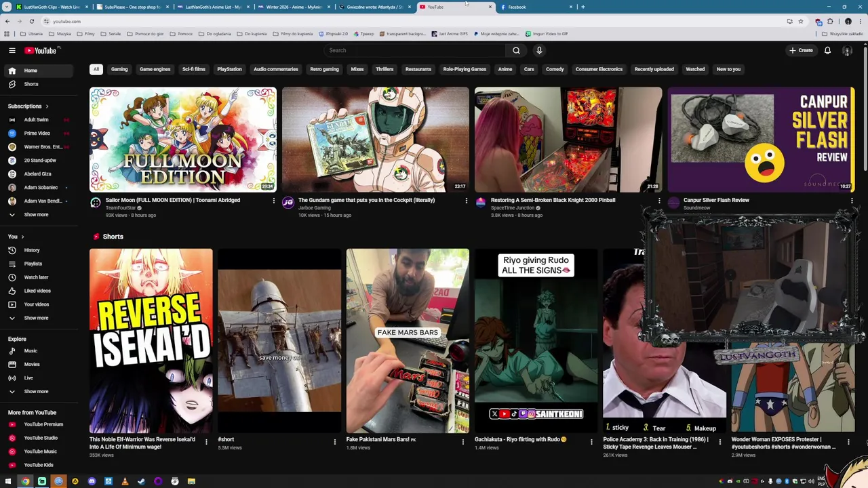Screen dimensions: 868x488
Task: Click the Create button
Action: coord(801,50)
